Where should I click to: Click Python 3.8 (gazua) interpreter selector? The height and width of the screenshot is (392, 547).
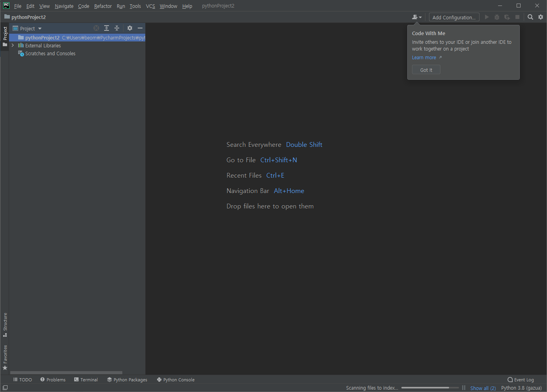pyautogui.click(x=521, y=388)
